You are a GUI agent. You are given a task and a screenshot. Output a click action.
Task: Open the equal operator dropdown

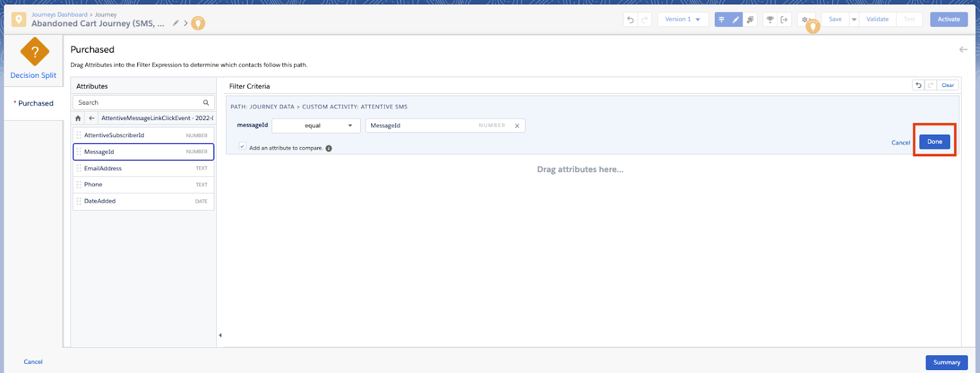316,126
